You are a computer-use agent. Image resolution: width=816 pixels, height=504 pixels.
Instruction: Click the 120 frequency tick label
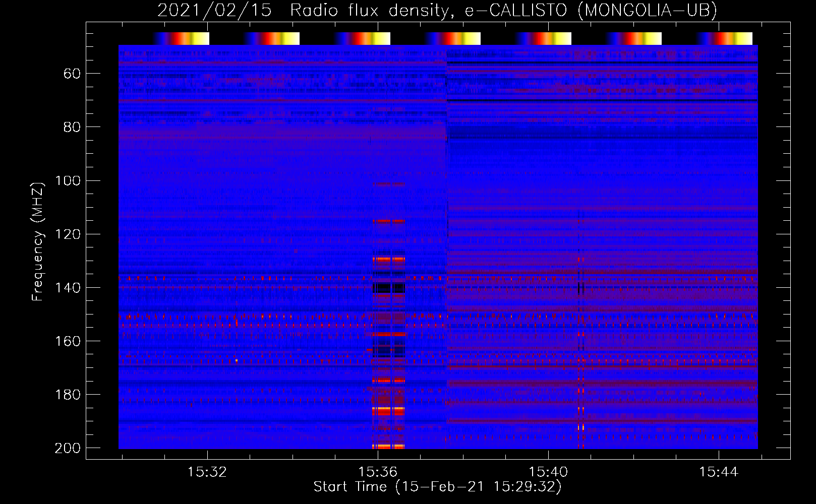[x=68, y=234]
